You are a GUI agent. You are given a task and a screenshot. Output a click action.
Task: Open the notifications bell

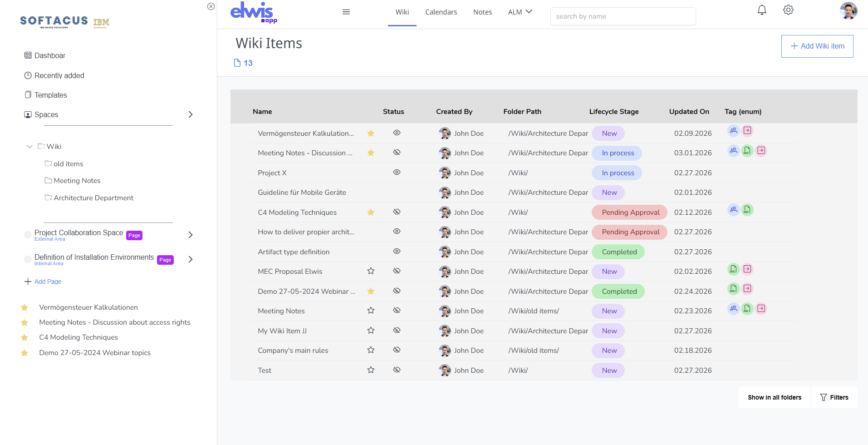click(762, 10)
